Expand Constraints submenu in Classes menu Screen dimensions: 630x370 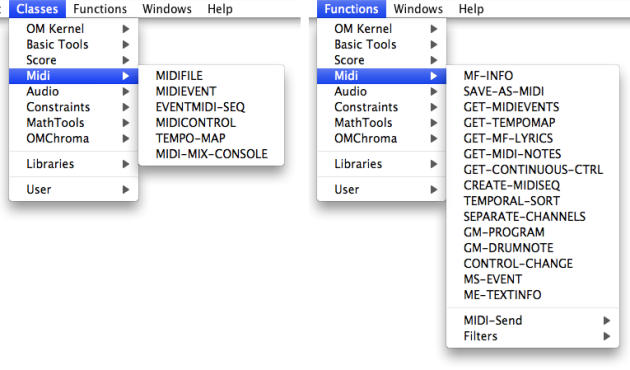(x=74, y=107)
